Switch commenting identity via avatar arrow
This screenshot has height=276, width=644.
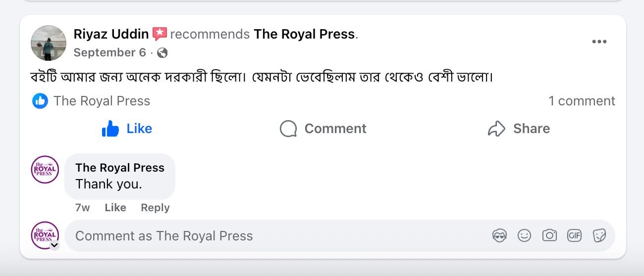point(54,245)
